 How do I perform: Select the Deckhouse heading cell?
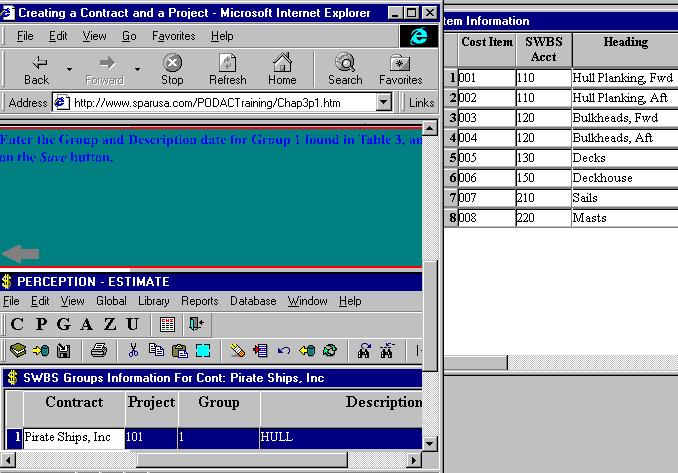coord(625,178)
